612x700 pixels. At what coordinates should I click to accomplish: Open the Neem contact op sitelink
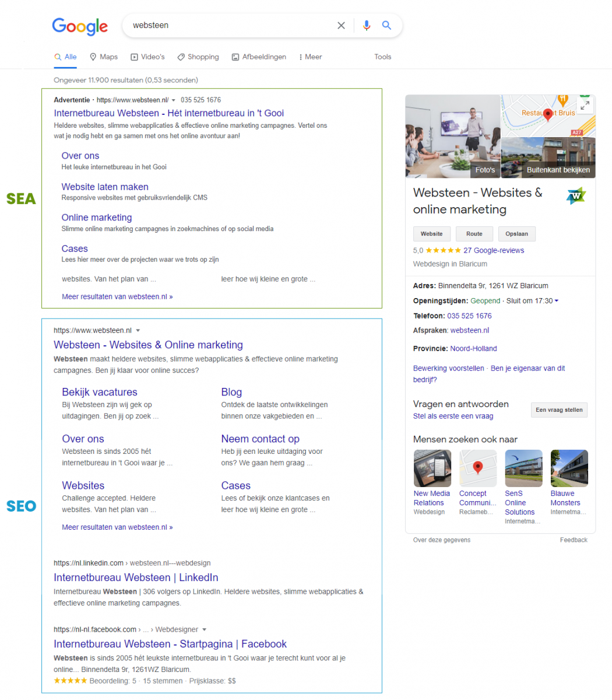coord(260,439)
